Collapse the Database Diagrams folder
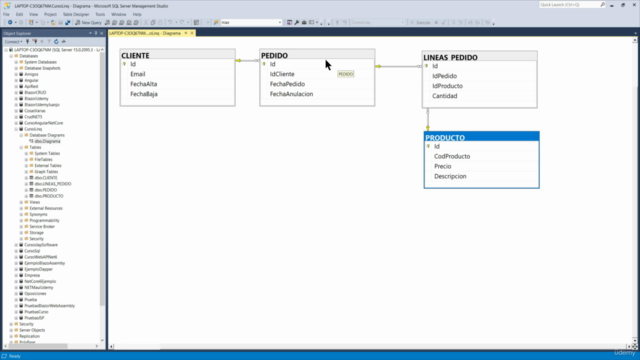640x360 pixels. (21, 135)
